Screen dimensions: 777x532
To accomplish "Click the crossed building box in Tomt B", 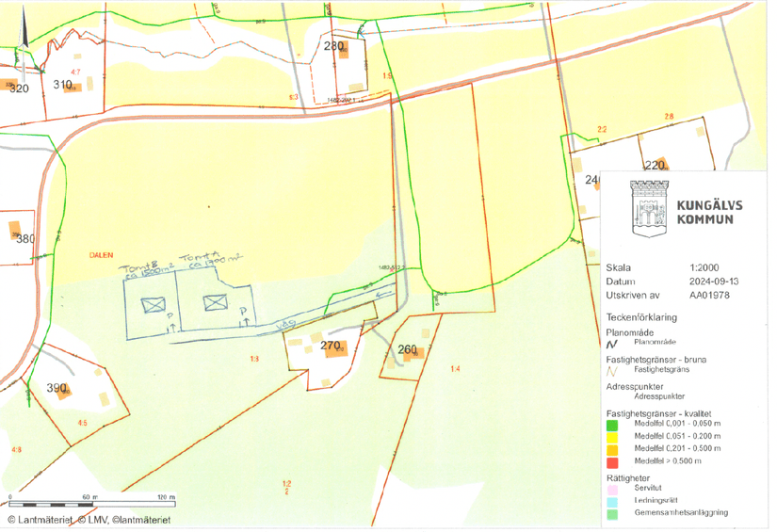I will pyautogui.click(x=153, y=304).
